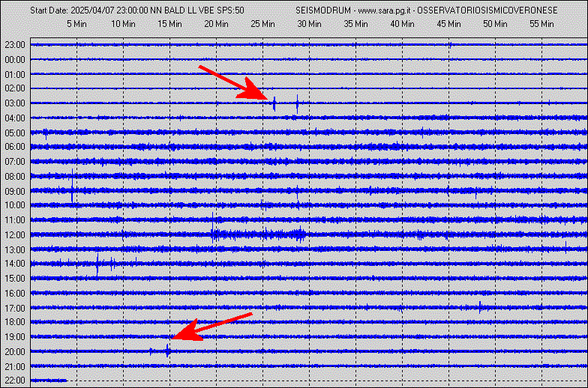The image size is (588, 388).
Task: Click the 15 Min column header
Action: pyautogui.click(x=169, y=24)
